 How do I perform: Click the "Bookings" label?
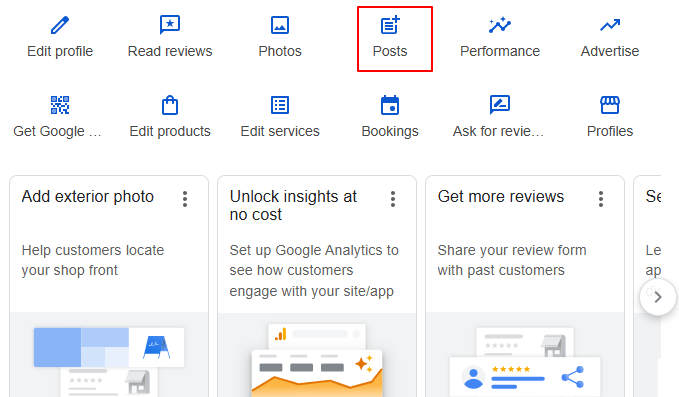pos(390,131)
